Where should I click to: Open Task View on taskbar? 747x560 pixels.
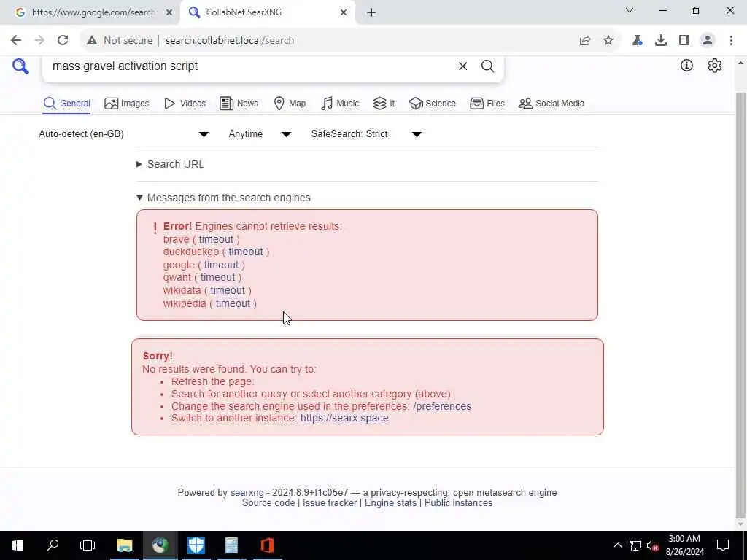pyautogui.click(x=88, y=545)
